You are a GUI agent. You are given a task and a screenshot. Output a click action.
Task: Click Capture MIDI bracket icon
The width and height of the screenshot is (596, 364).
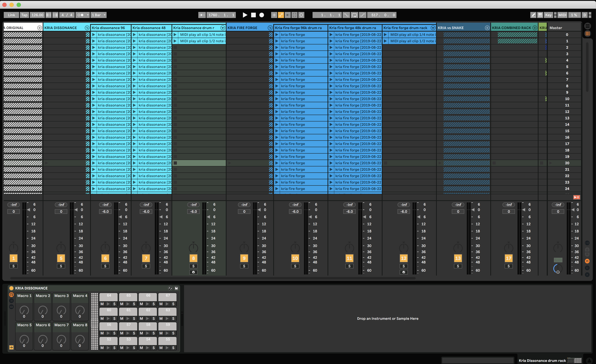[294, 15]
